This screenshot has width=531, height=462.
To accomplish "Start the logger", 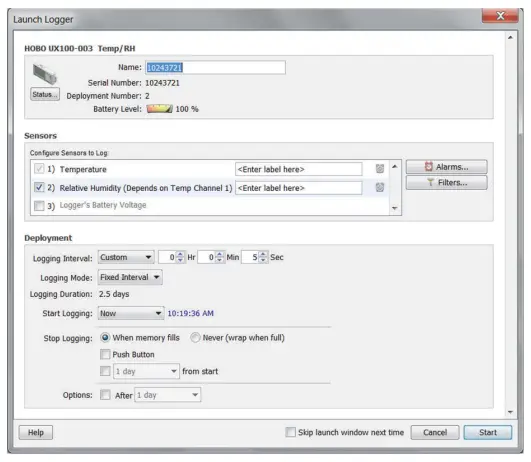I will pyautogui.click(x=488, y=433).
